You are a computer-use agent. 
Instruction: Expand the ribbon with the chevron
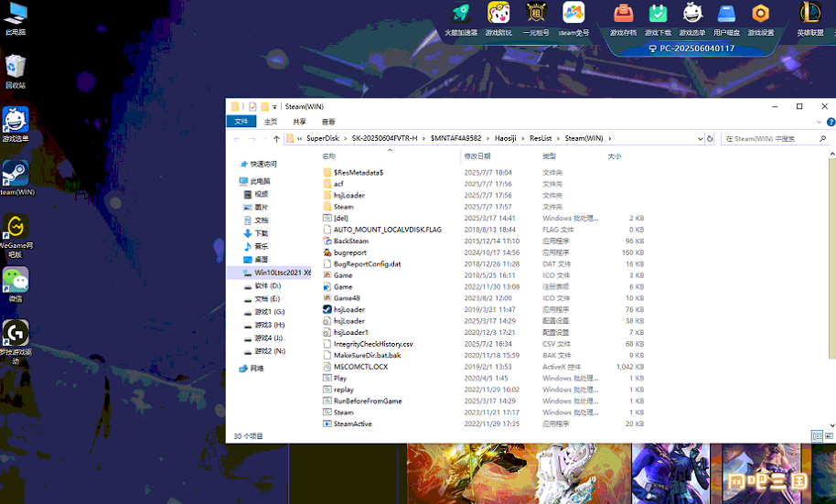[x=819, y=123]
